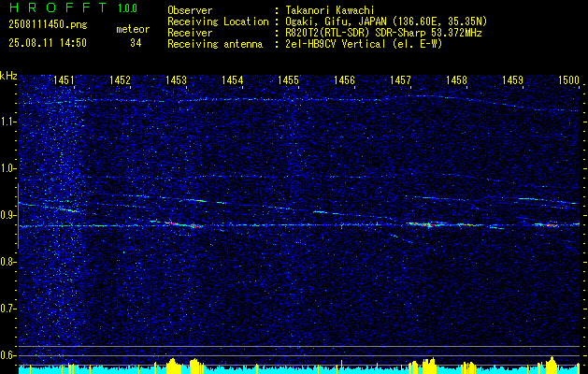Click the 1451 time marker
Image resolution: width=588 pixels, height=374 pixels.
(x=64, y=79)
